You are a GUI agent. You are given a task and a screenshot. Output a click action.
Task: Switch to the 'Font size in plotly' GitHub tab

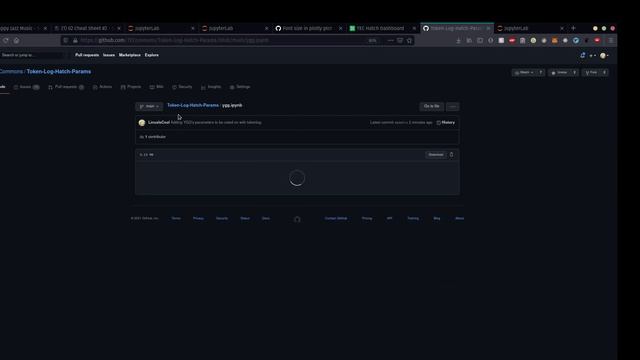[308, 28]
